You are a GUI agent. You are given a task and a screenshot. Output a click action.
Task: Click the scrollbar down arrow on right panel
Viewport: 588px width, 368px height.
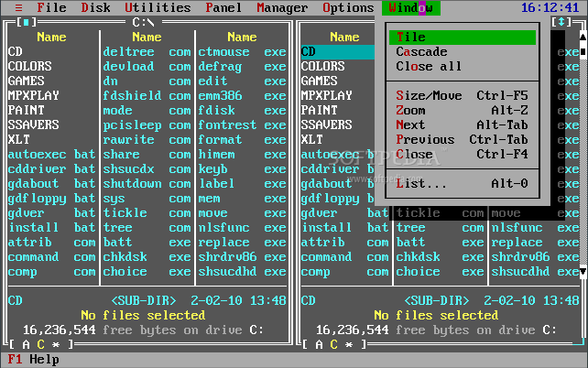tap(583, 271)
